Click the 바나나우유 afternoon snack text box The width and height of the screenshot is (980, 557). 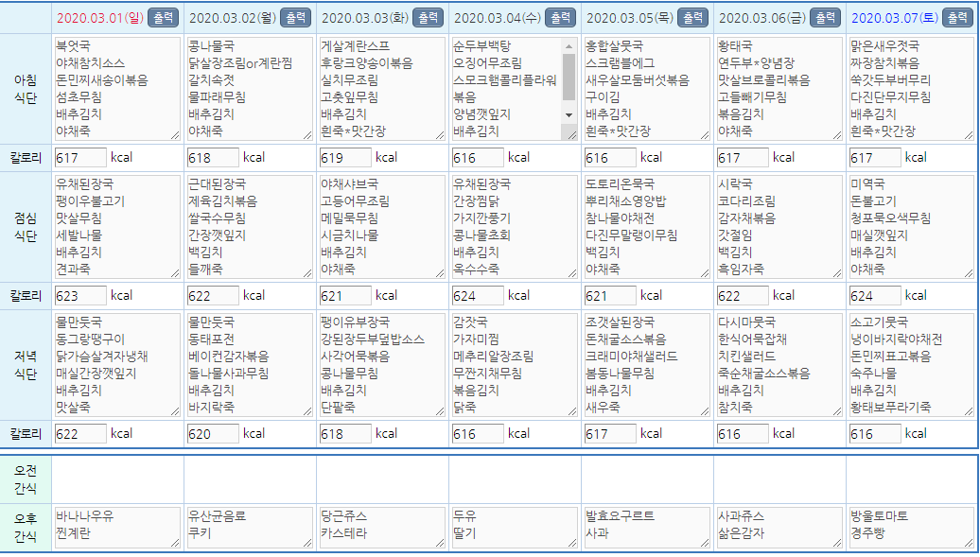[116, 527]
